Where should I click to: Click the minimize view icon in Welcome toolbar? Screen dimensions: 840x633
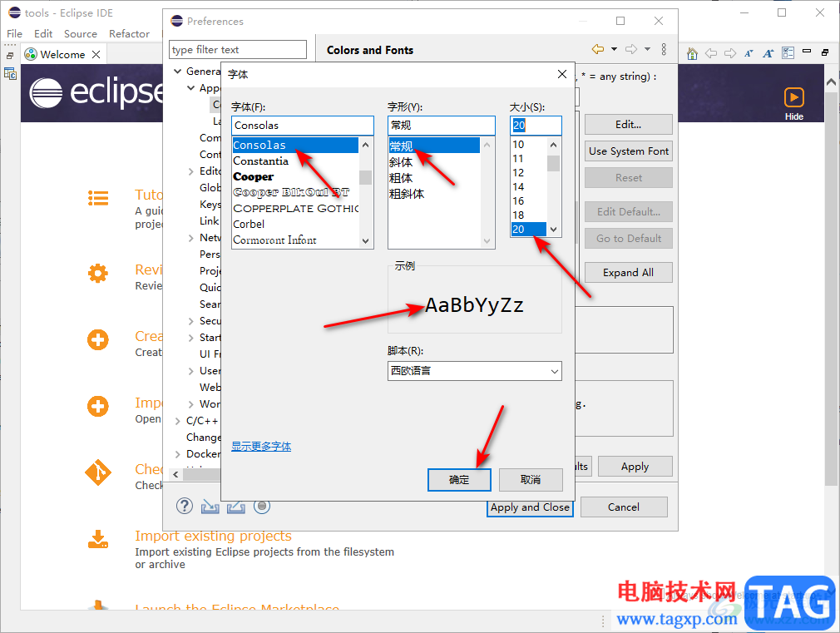coord(807,52)
